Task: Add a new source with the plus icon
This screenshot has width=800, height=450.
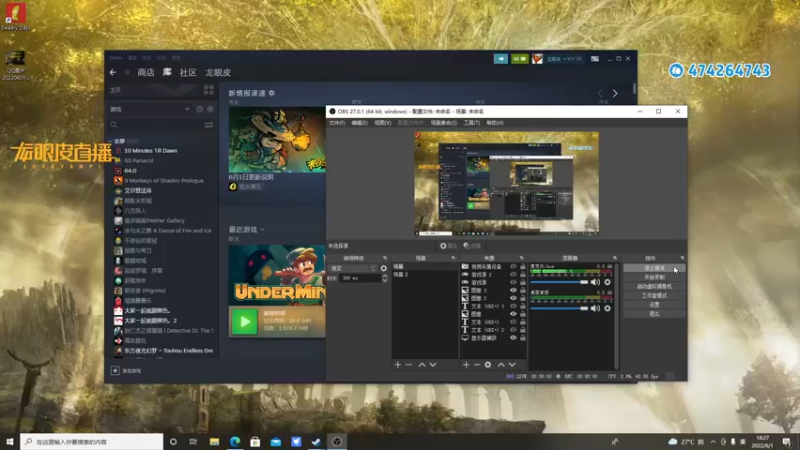Action: coord(466,365)
